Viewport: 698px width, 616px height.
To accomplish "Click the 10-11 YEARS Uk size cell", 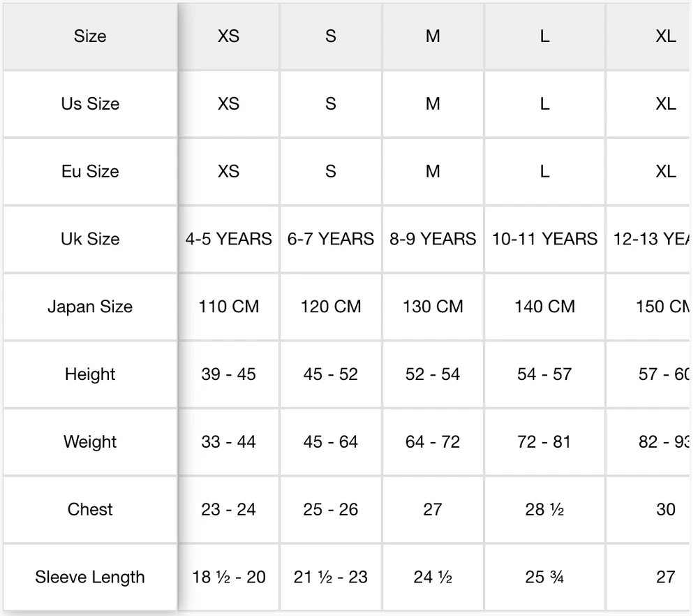I will [x=544, y=239].
